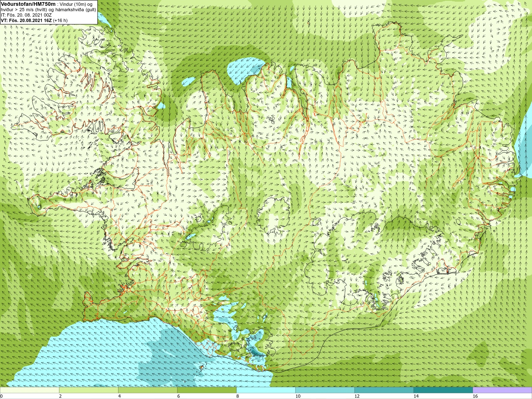Click the legend value '4'
532x399 pixels.
click(119, 396)
